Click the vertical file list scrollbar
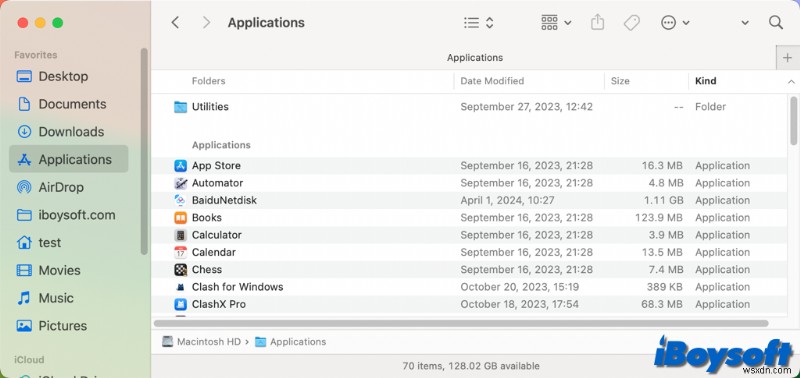The image size is (800, 378). [x=793, y=121]
